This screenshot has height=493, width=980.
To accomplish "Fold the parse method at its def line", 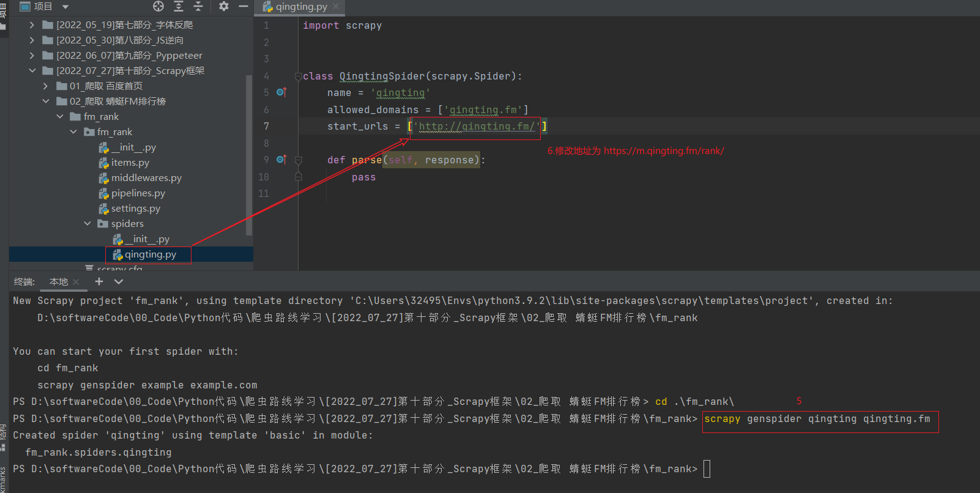I will coord(298,160).
